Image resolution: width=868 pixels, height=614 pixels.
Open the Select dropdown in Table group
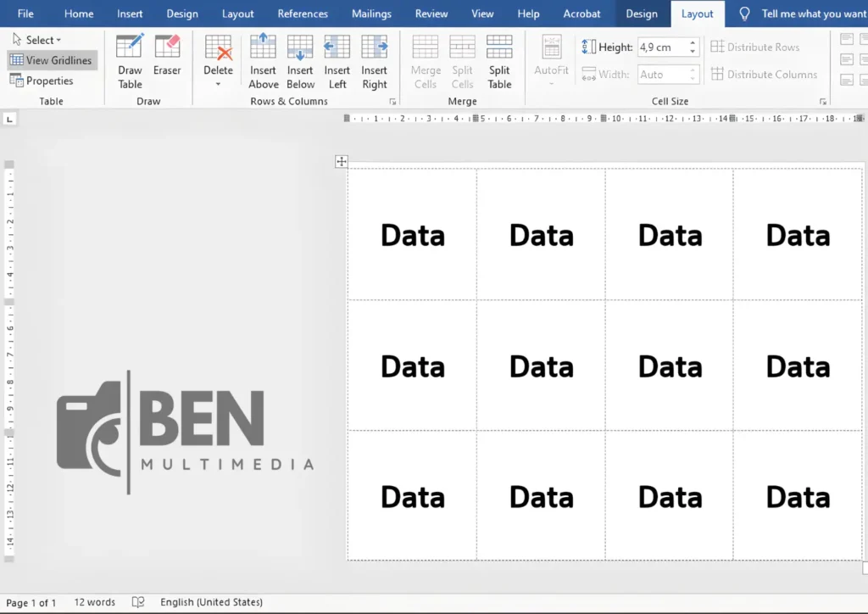click(x=37, y=39)
